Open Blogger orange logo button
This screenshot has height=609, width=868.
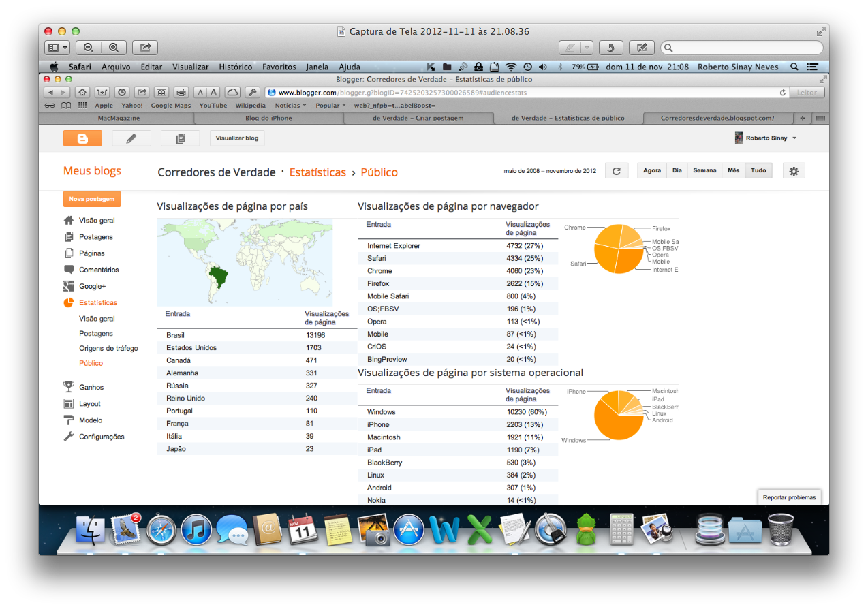pos(82,138)
